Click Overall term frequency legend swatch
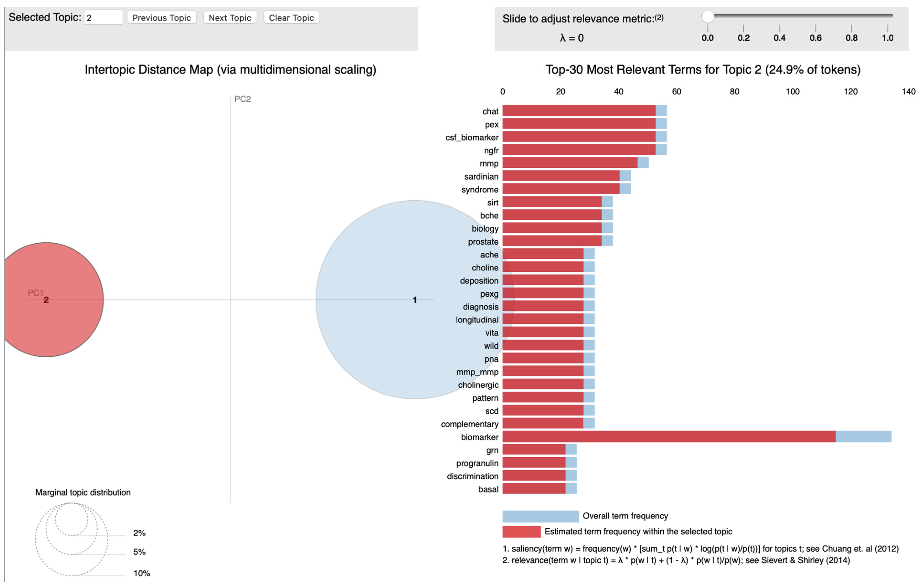 point(540,516)
